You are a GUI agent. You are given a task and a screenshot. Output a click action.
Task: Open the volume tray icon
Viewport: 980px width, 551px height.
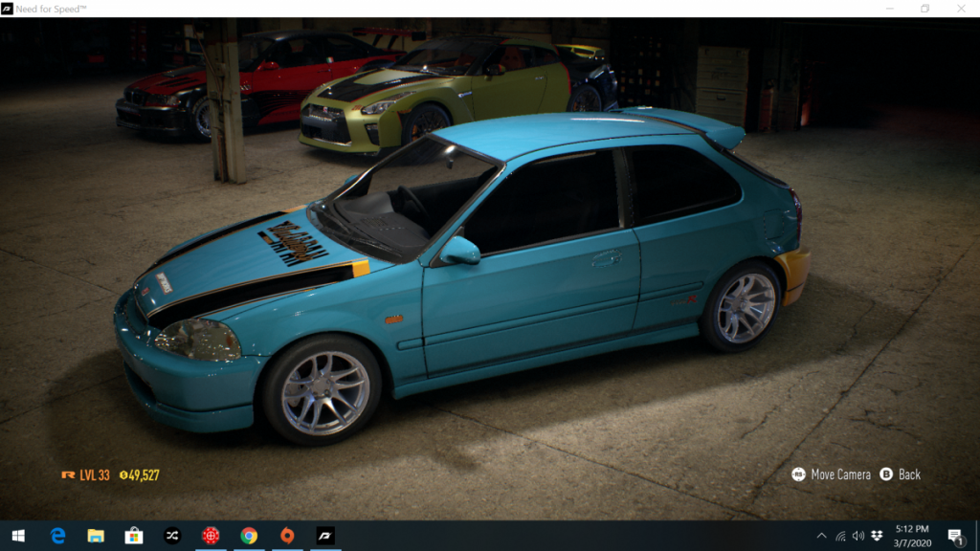858,536
